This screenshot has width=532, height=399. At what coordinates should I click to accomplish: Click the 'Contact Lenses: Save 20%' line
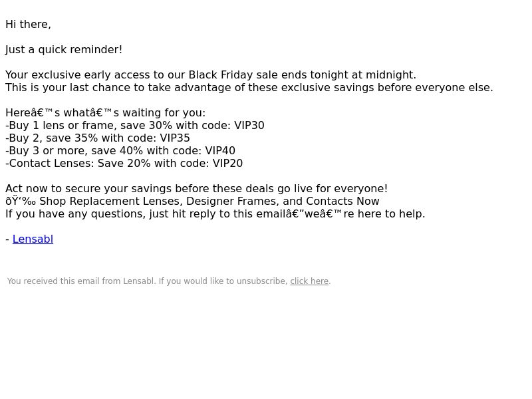[x=124, y=163]
